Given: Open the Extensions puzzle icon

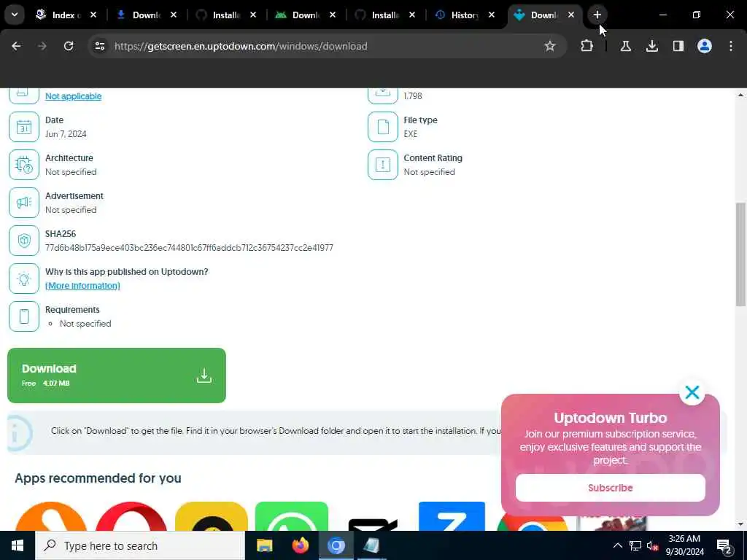Looking at the screenshot, I should point(587,46).
